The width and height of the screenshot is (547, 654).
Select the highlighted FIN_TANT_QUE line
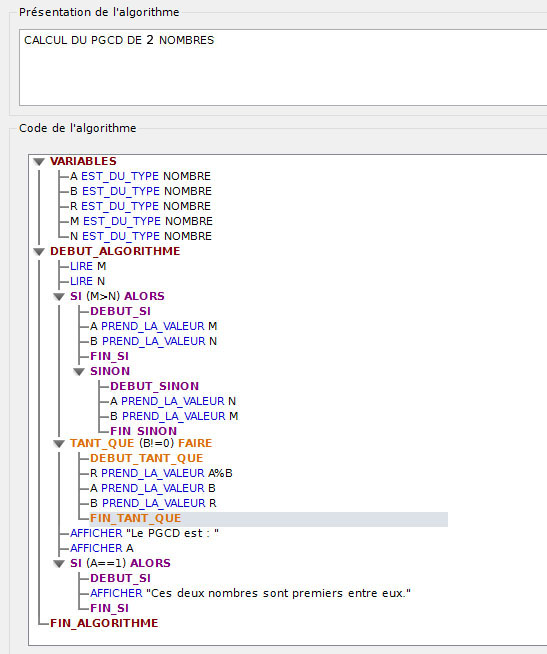[268, 519]
